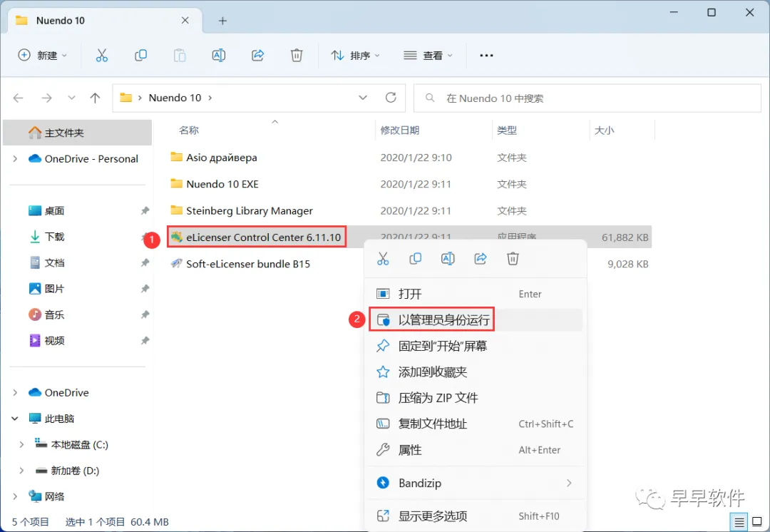Screen dimensions: 770x532
Task: Expand OneDrive - Personal in the sidebar
Action: click(15, 158)
